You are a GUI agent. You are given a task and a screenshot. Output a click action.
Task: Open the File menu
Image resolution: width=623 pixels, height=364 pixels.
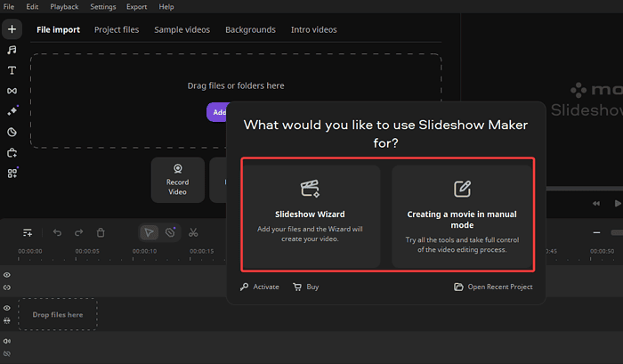coord(9,6)
